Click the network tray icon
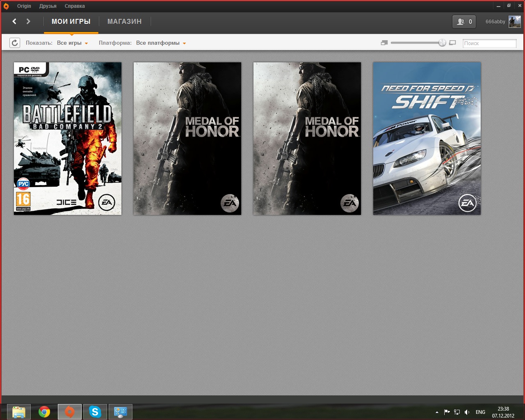 (x=457, y=412)
